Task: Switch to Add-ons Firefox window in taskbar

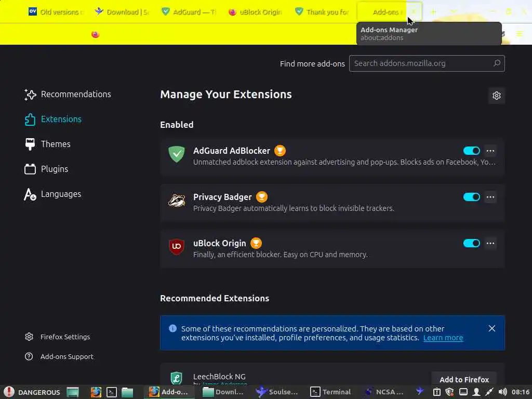Action: pos(169,392)
